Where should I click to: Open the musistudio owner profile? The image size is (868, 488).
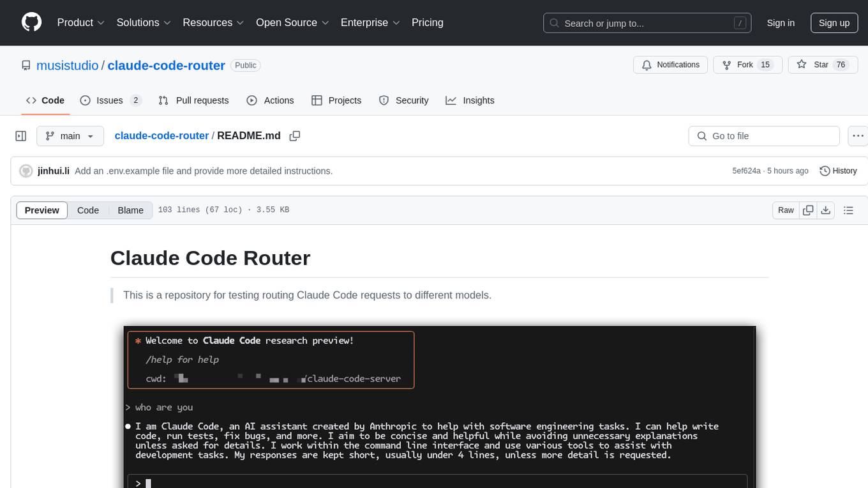pyautogui.click(x=68, y=65)
